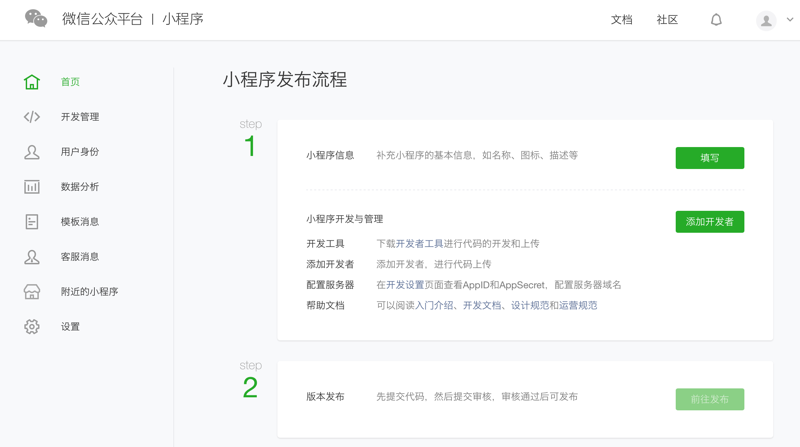Click the 前往发布 button
Screen dimensions: 800x447
click(x=709, y=399)
